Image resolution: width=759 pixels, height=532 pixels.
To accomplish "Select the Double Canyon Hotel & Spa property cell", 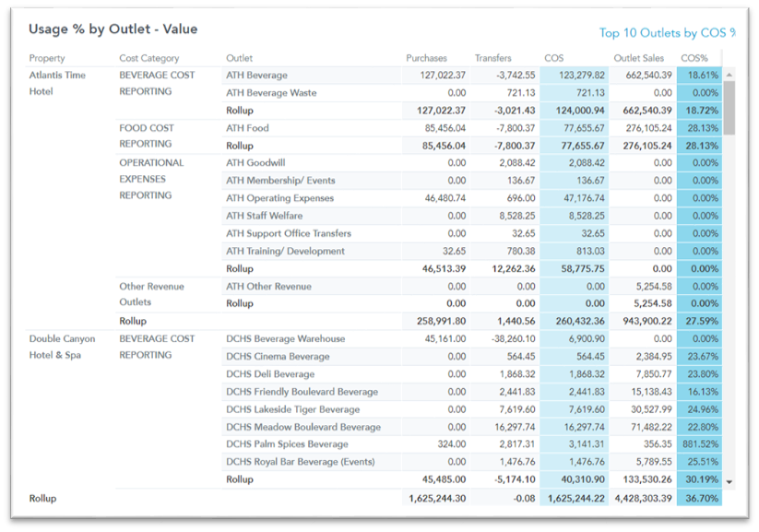I will pyautogui.click(x=62, y=347).
